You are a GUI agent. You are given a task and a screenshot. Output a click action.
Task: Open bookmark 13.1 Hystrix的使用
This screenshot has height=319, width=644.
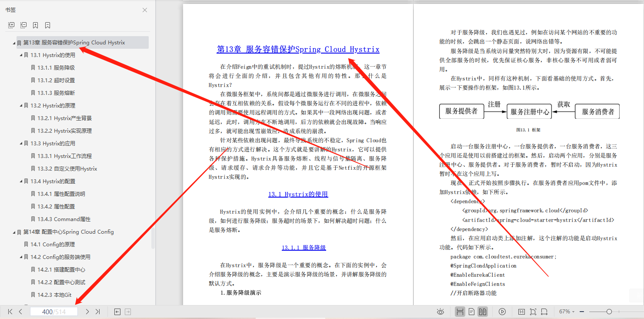pos(53,55)
